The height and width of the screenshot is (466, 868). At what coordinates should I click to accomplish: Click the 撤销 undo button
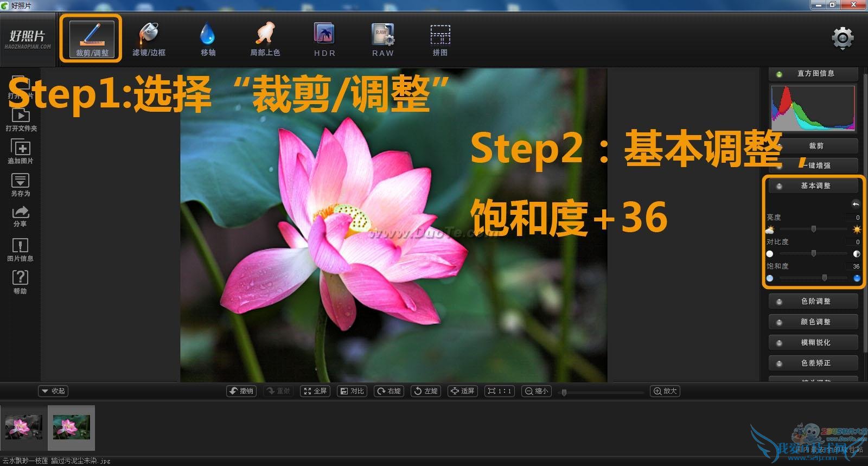pyautogui.click(x=241, y=391)
